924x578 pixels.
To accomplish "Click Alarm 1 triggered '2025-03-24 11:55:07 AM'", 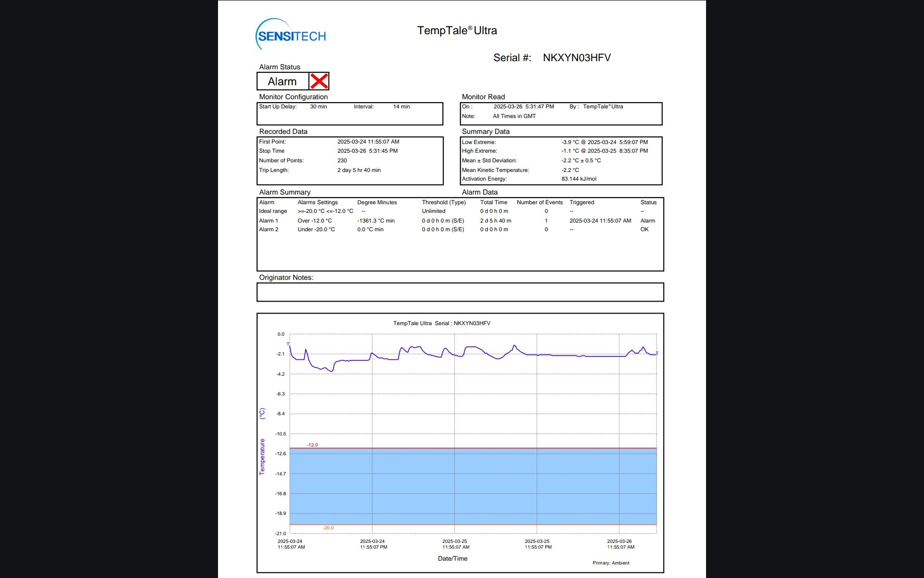I will [600, 221].
